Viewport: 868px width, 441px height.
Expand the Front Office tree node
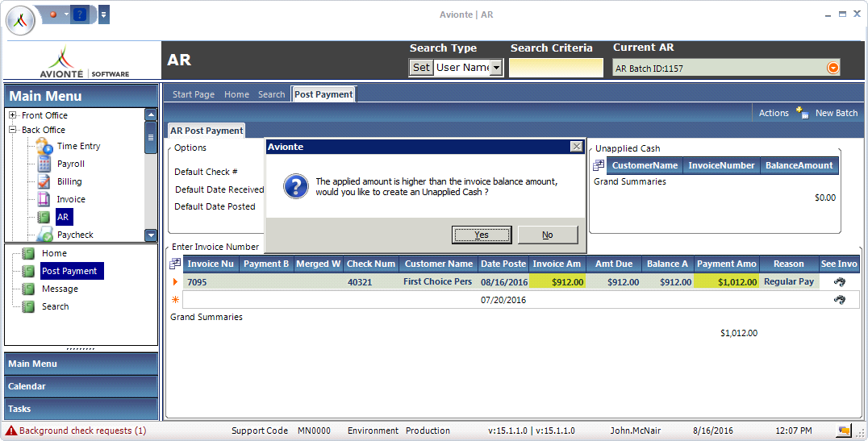point(13,115)
